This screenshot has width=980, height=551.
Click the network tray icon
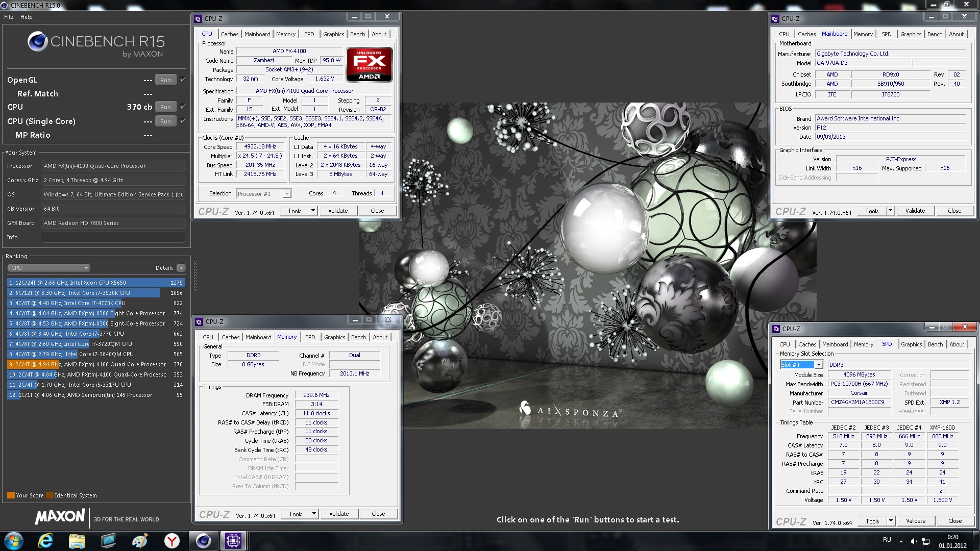pos(926,541)
